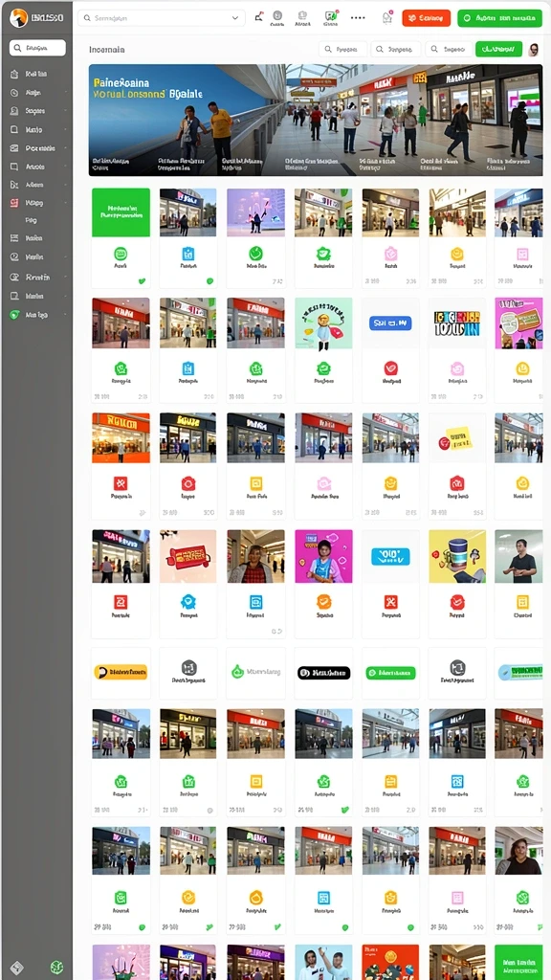Click the first small search field below top bar
The width and height of the screenshot is (551, 980).
pyautogui.click(x=343, y=50)
